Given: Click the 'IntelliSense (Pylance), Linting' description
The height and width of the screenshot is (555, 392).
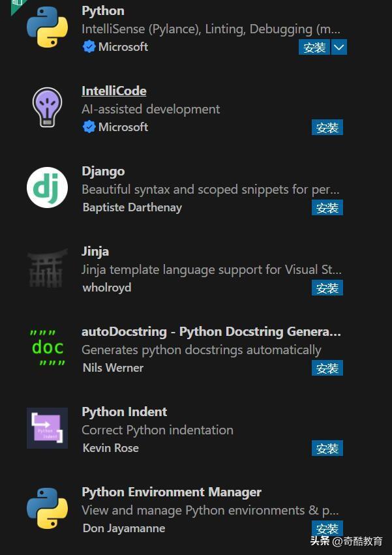Looking at the screenshot, I should (x=211, y=29).
